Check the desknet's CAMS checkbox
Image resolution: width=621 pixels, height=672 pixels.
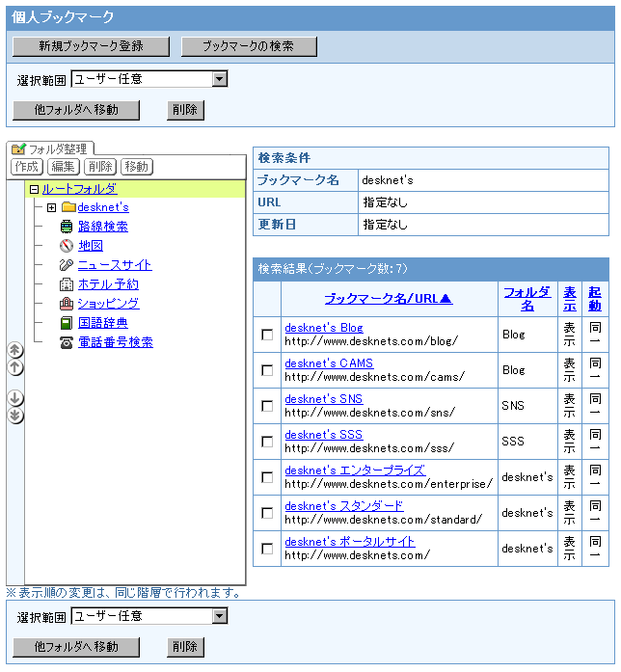[x=267, y=370]
